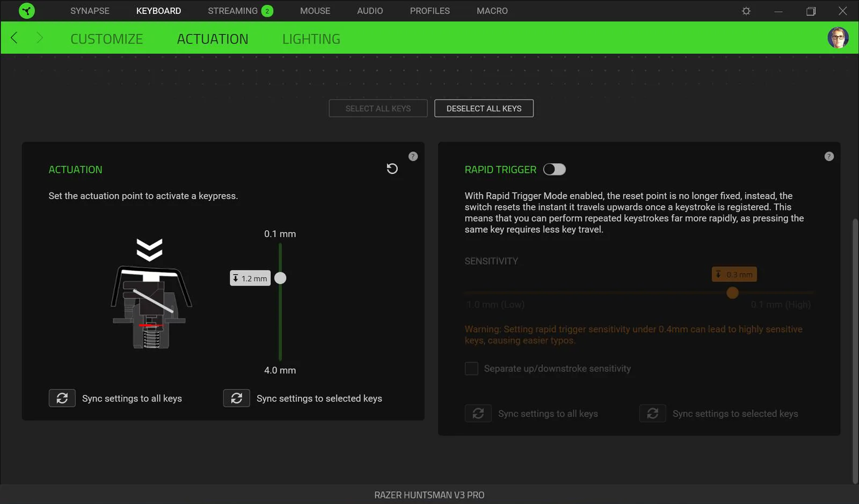The width and height of the screenshot is (859, 504).
Task: Click the rapid trigger sensitivity slider handle
Action: click(732, 293)
